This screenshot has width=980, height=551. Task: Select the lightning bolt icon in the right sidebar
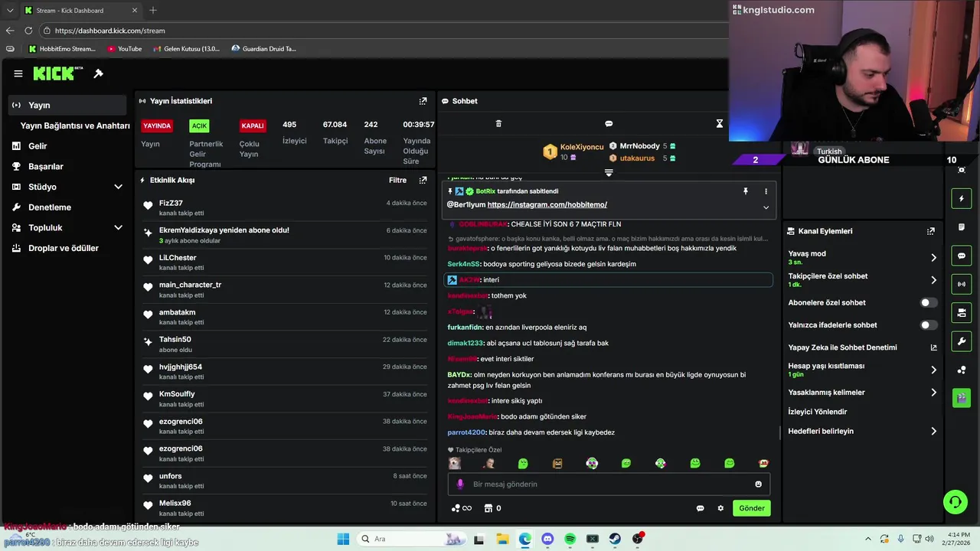962,199
